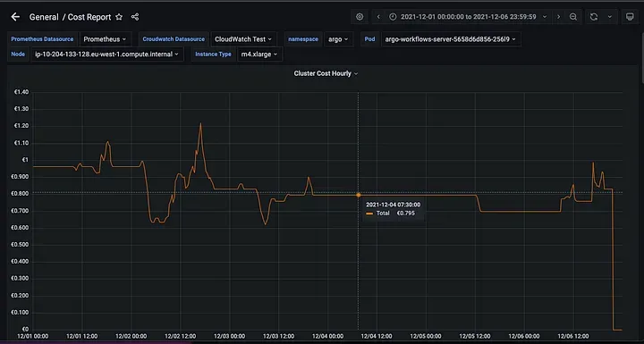Click x-axis label 12/05 12:00
Image resolution: width=644 pixels, height=344 pixels.
[x=475, y=336]
